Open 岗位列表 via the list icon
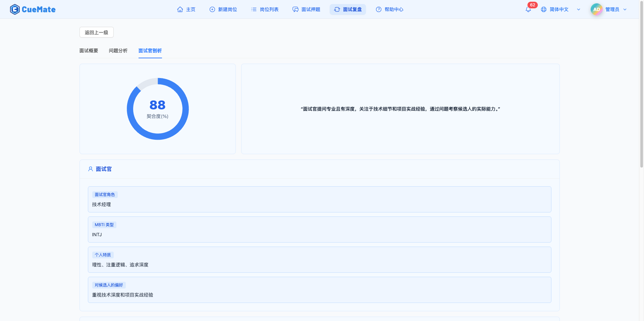 click(x=254, y=9)
